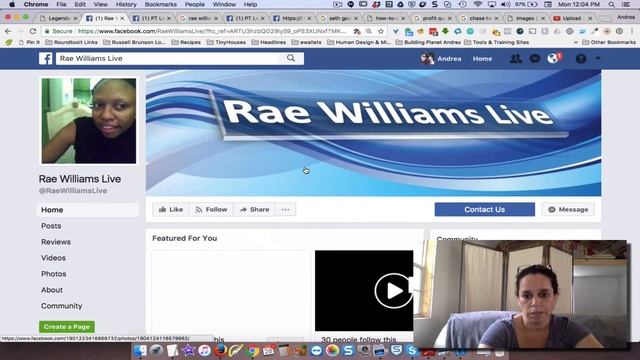This screenshot has height=360, width=640.
Task: Open Firefox from the Dock
Action: pyautogui.click(x=220, y=350)
